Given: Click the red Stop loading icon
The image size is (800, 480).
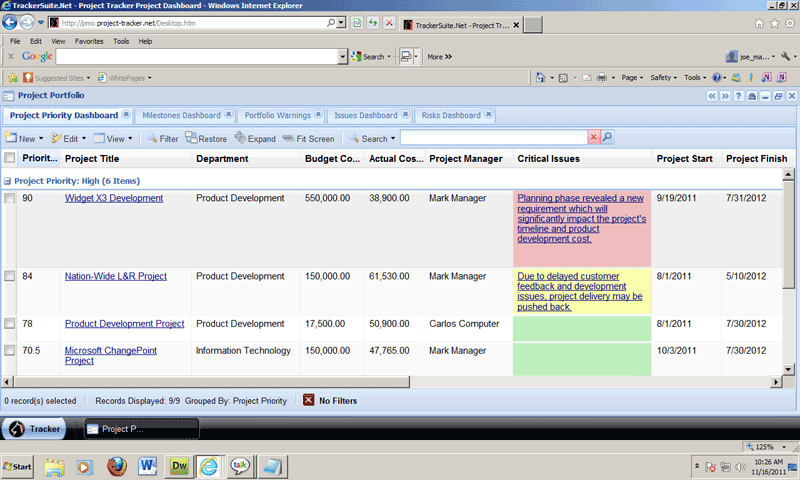Looking at the screenshot, I should tap(389, 23).
